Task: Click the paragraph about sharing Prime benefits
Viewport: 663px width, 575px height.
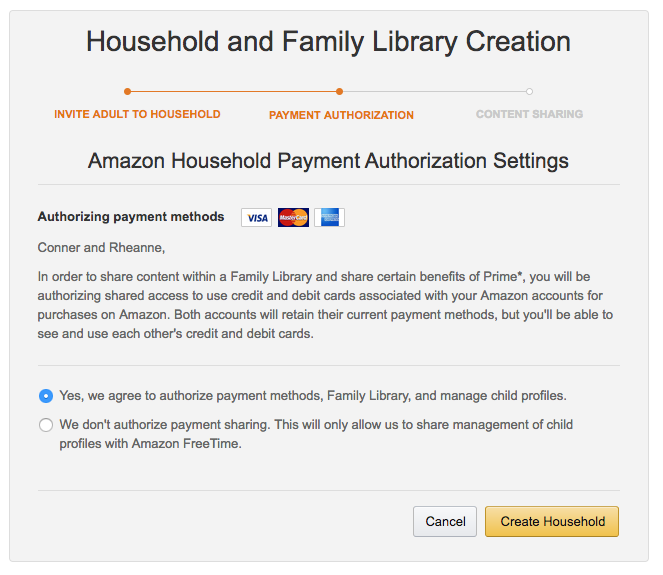Action: pos(325,305)
